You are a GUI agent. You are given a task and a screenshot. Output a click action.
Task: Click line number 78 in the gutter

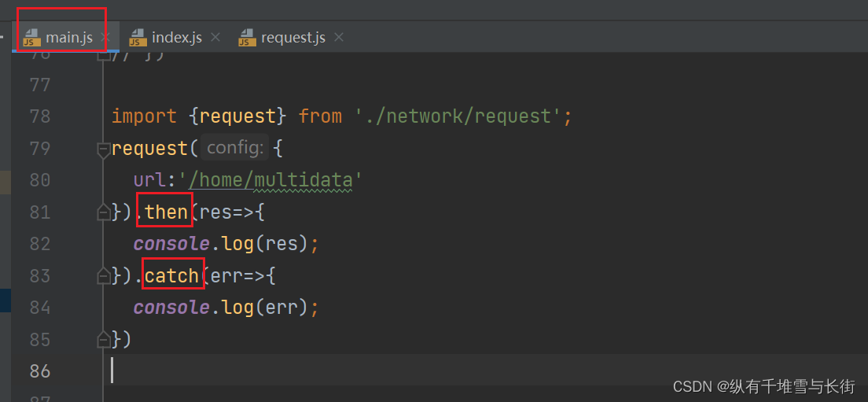[40, 117]
